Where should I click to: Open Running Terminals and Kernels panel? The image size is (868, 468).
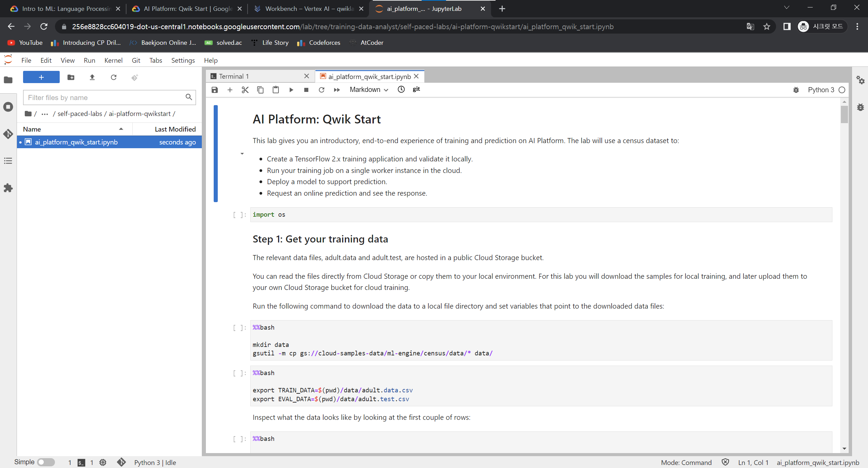click(8, 107)
